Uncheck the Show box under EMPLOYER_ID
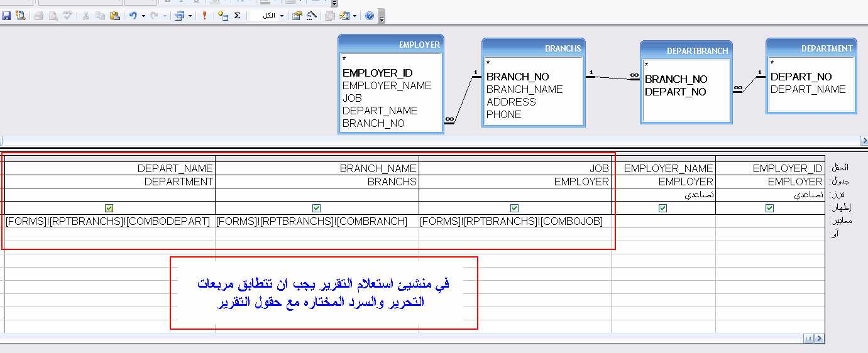 click(x=769, y=208)
